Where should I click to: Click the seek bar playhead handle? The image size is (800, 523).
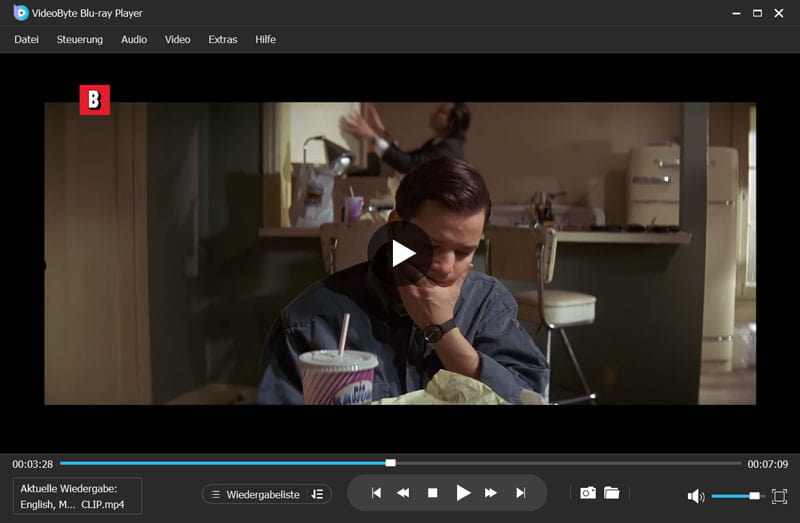coord(390,463)
